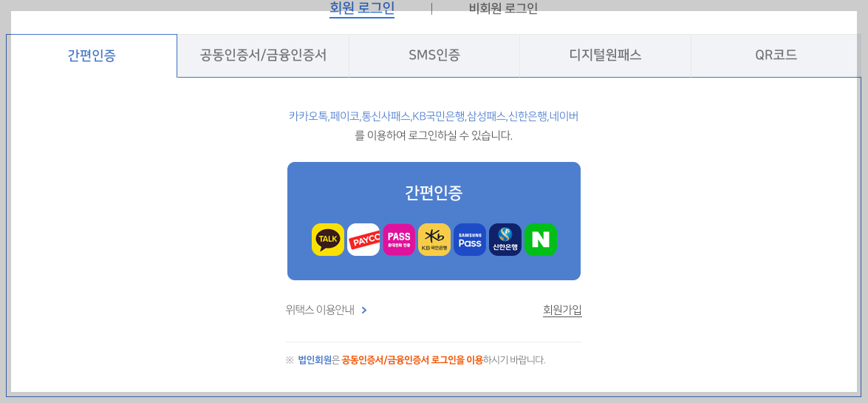Switch to the 간편인증 tab
The height and width of the screenshot is (403, 868).
point(92,55)
